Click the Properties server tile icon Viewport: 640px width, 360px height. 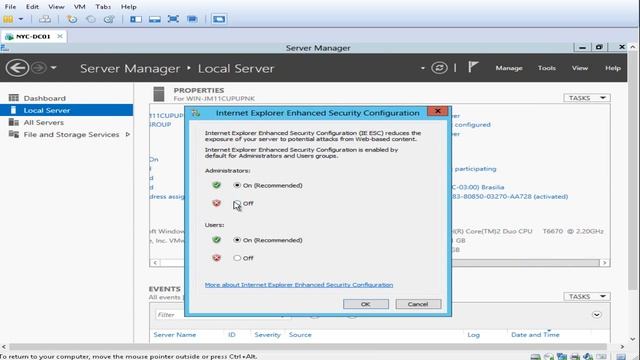click(x=159, y=94)
